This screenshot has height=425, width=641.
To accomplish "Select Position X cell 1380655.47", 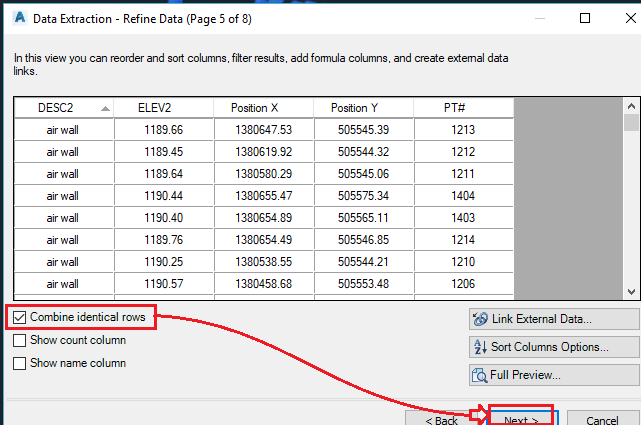I will click(x=264, y=196).
